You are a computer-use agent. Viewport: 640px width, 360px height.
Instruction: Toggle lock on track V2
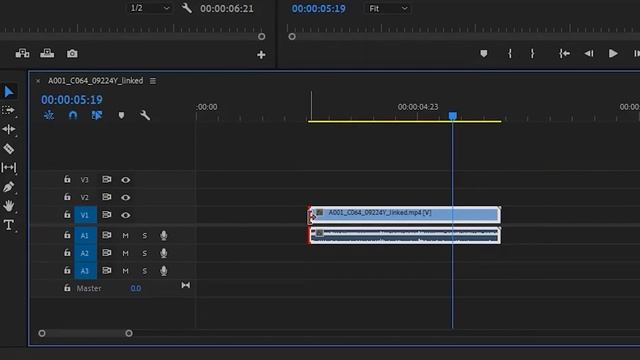coord(67,197)
